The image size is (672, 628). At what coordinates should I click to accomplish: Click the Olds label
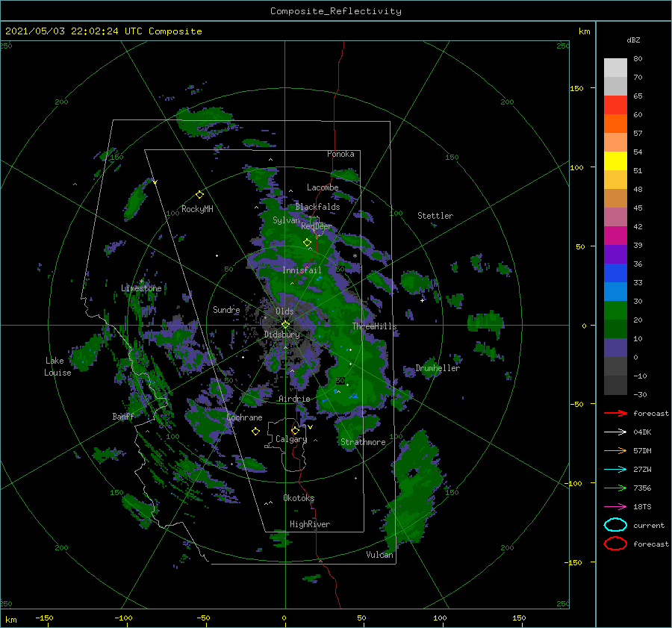(284, 311)
